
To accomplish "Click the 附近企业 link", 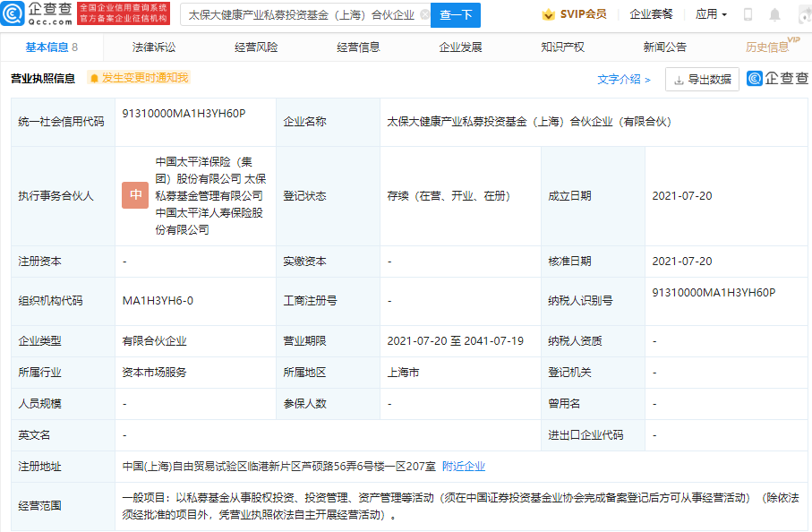I will (x=464, y=467).
